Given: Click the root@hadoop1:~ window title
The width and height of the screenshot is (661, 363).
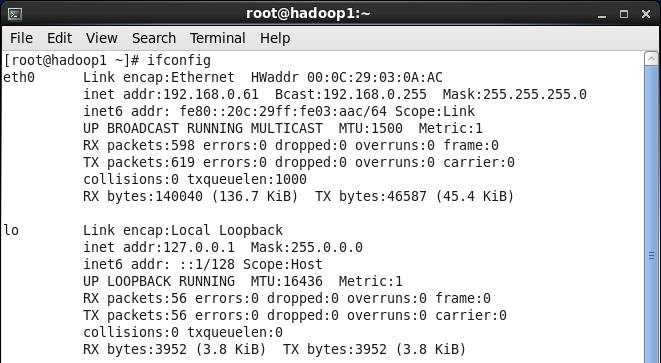Looking at the screenshot, I should (x=308, y=14).
